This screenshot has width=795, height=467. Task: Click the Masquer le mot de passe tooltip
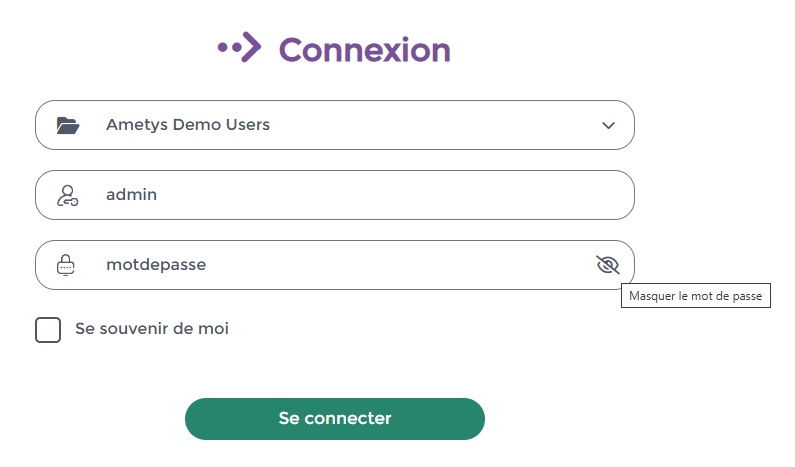(696, 296)
